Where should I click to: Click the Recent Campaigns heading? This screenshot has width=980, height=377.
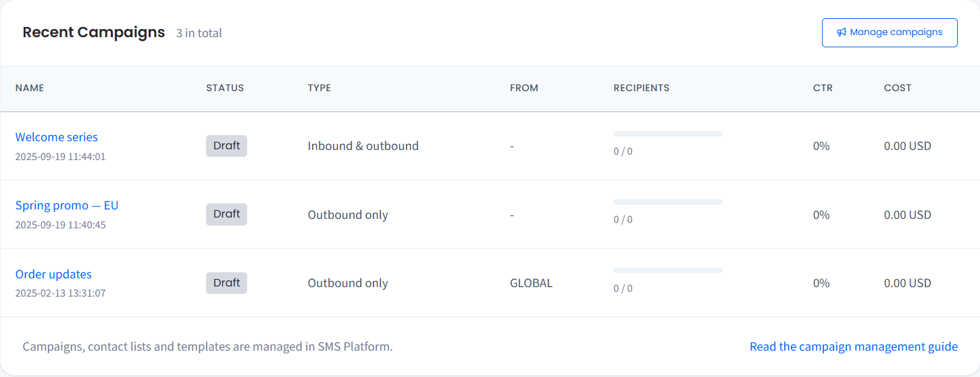coord(94,32)
